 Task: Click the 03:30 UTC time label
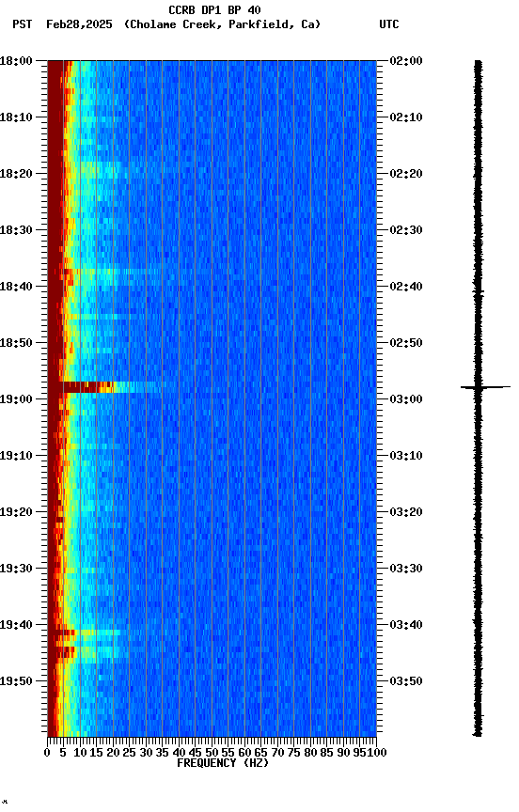pyautogui.click(x=406, y=569)
